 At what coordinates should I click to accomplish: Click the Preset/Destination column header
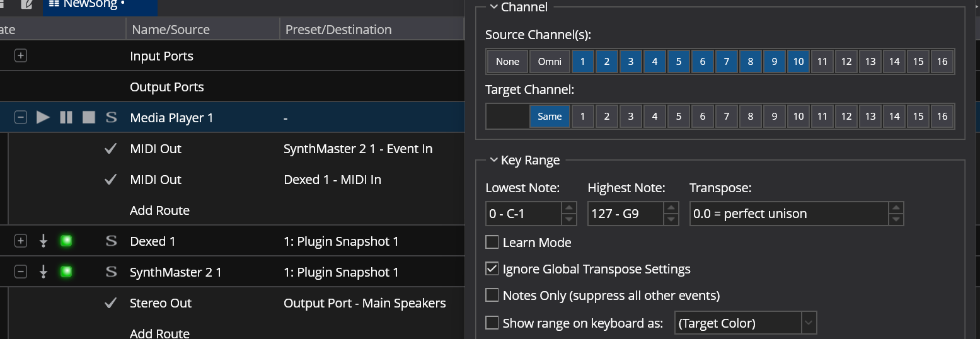coord(338,30)
